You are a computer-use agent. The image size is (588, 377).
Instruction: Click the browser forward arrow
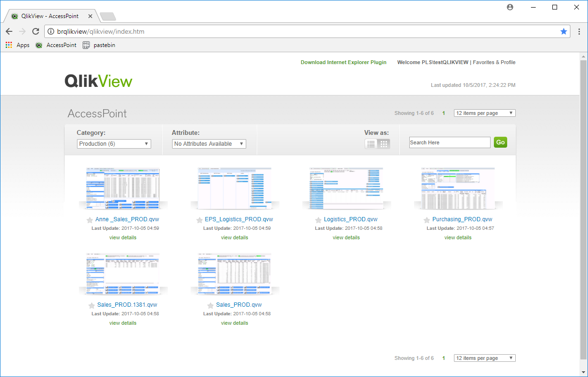click(x=22, y=31)
